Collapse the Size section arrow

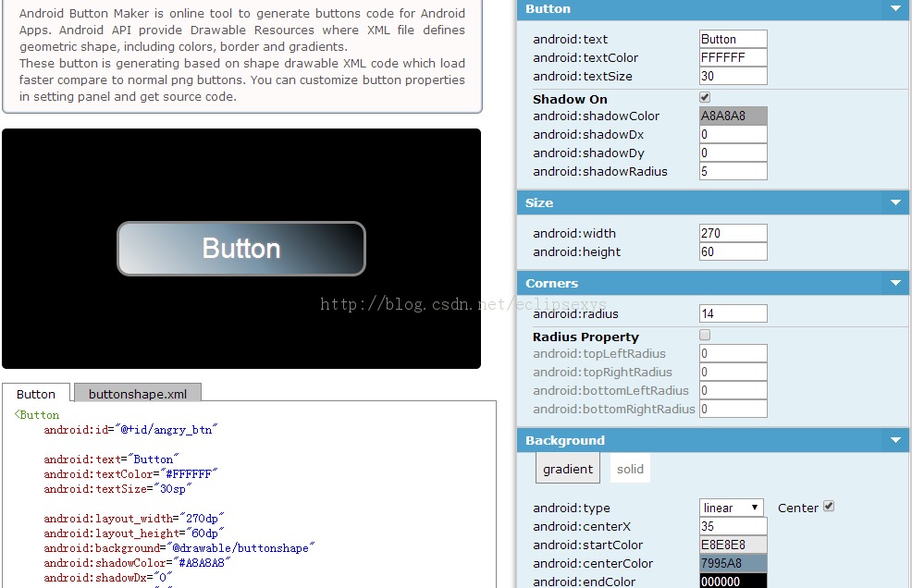(x=894, y=202)
